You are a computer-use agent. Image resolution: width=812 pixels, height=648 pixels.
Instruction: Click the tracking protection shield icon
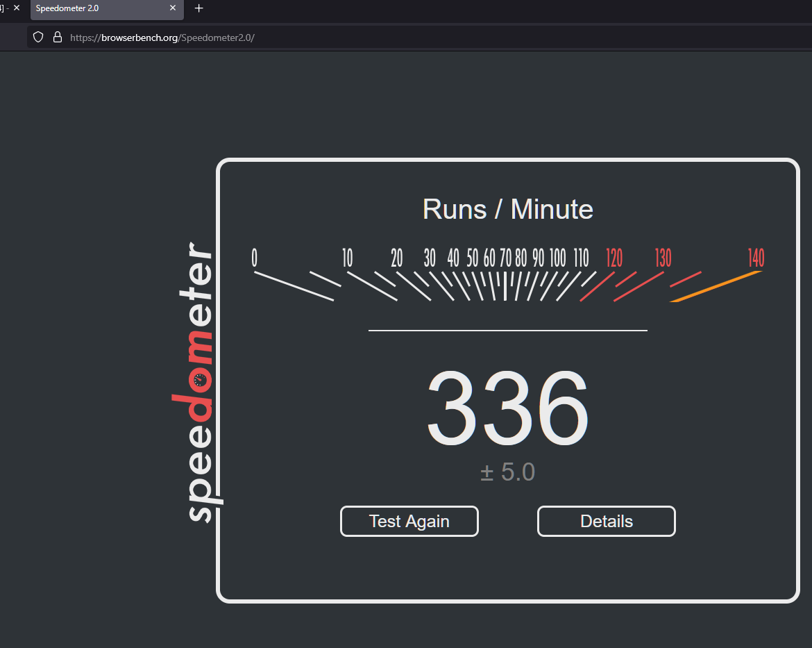(x=38, y=38)
